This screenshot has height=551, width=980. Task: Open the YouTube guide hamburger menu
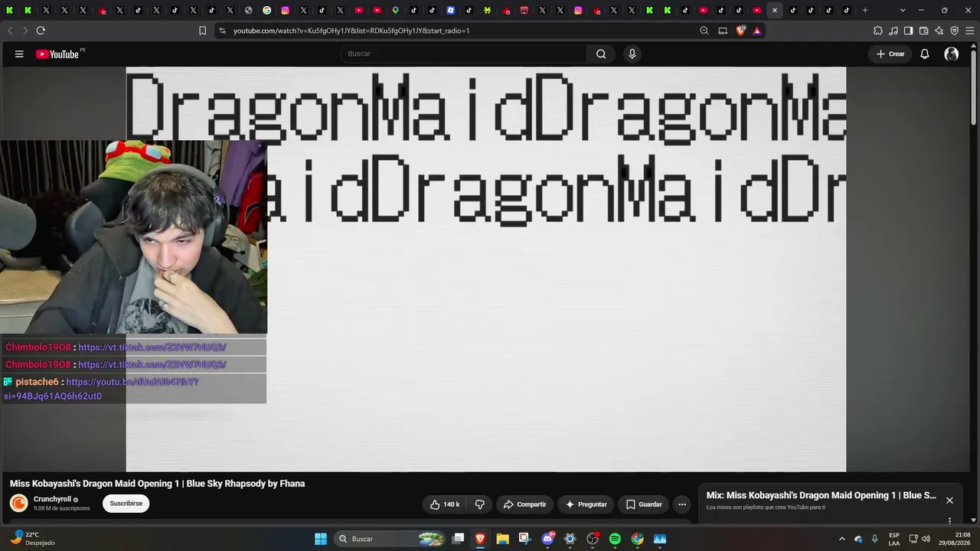point(19,54)
